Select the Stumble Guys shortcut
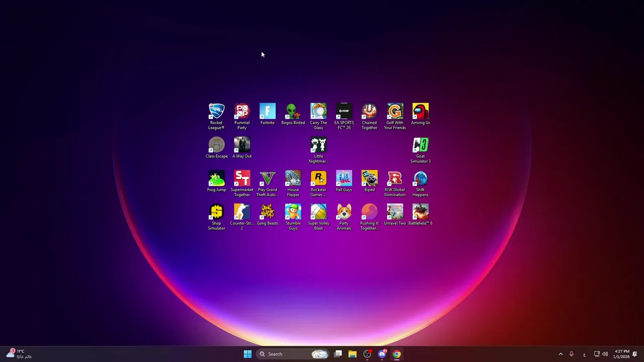Screen dimensions: 644x362 pos(293,218)
